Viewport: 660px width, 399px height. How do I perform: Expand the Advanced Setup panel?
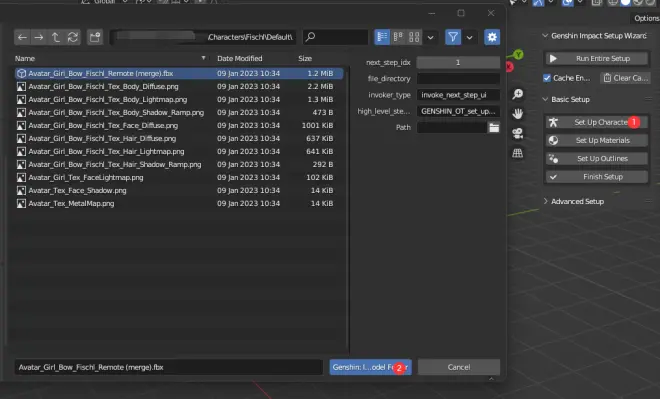click(578, 202)
